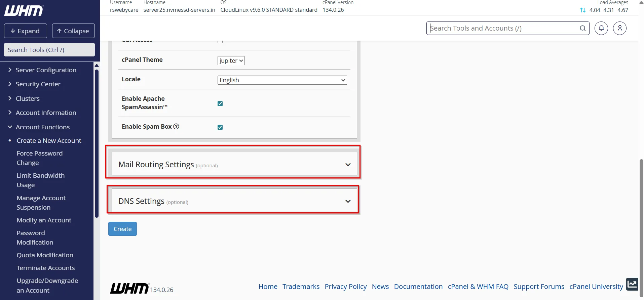The height and width of the screenshot is (300, 644).
Task: Open Modify an Account
Action: (x=44, y=220)
